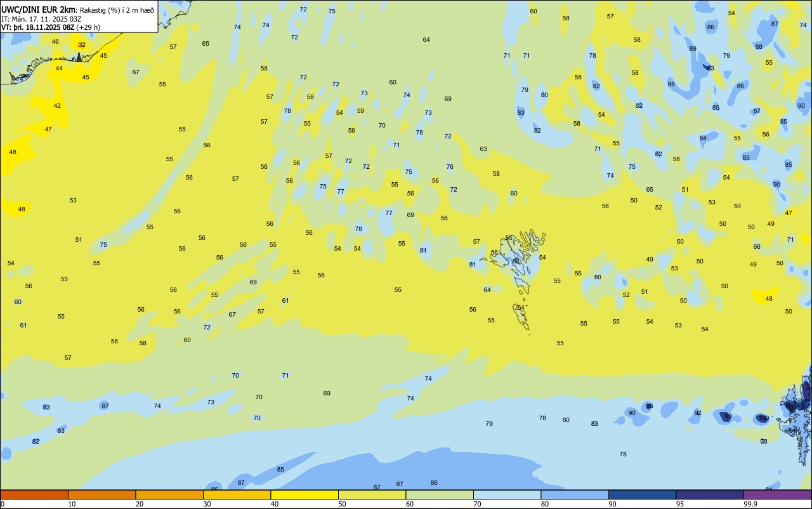Click the humidity value "32" on the map
The height and width of the screenshot is (509, 812).
point(82,44)
